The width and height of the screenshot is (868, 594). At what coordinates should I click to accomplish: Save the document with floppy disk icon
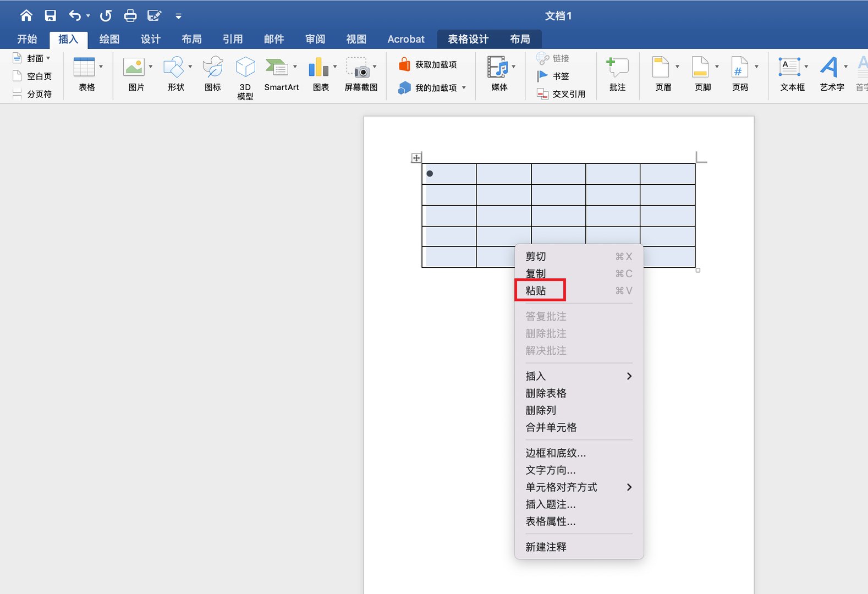(x=51, y=15)
